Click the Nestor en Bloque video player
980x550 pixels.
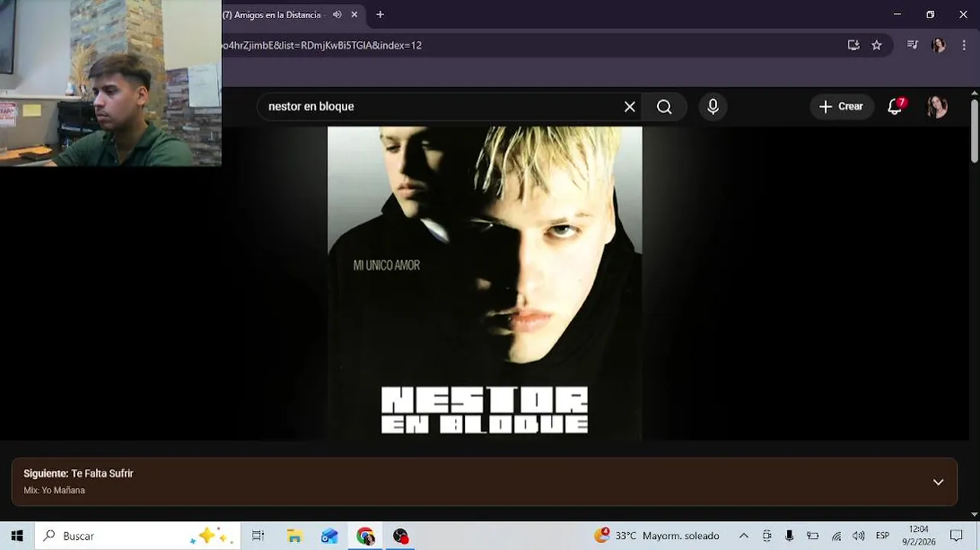pos(485,283)
